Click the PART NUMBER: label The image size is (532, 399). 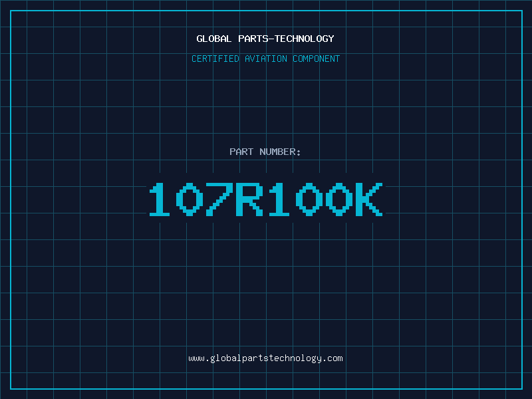tap(265, 152)
